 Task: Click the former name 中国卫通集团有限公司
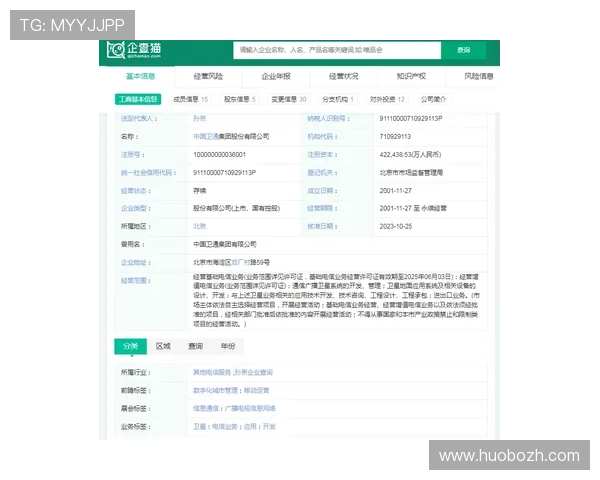(225, 244)
